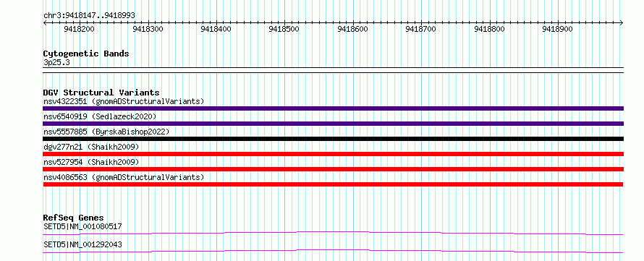Click the magenta line for SETD5|NM_001292043
This screenshot has width=644, height=261.
(333, 251)
